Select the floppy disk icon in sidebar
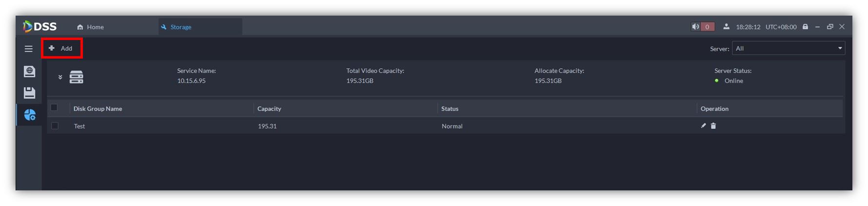This screenshot has height=206, width=868. click(x=29, y=93)
